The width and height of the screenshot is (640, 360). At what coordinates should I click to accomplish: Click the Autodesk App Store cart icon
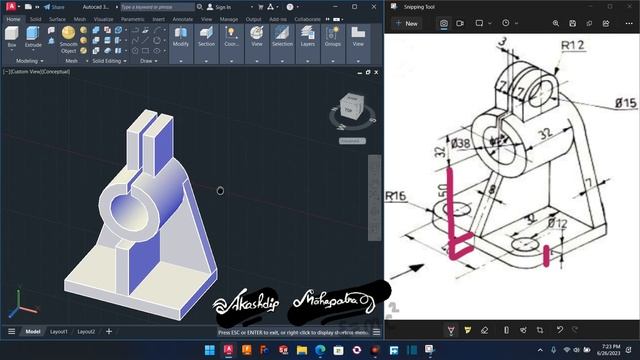(x=260, y=7)
